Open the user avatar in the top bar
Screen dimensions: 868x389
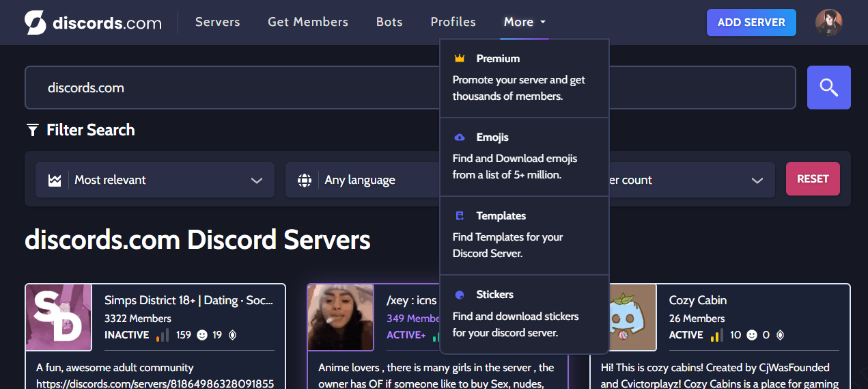tap(828, 23)
